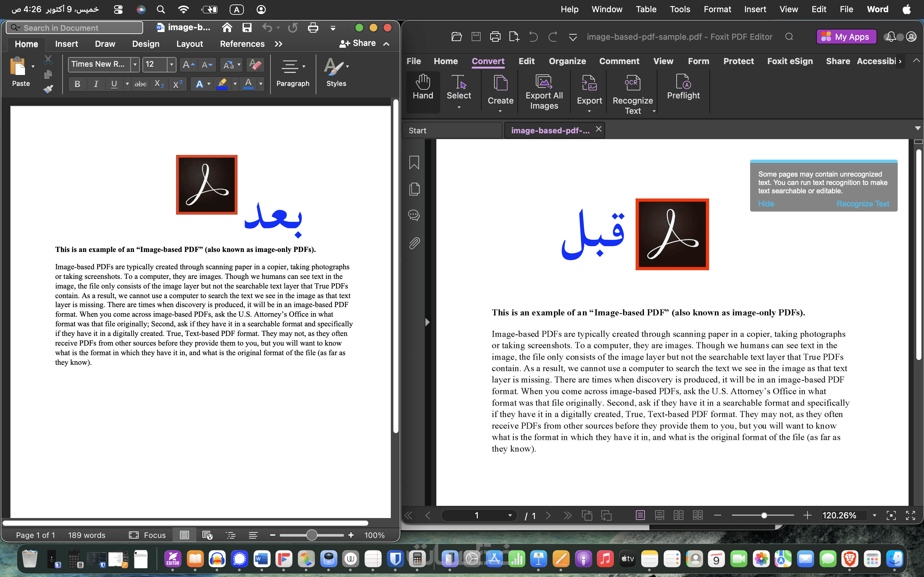Open the font size 12 dropdown
This screenshot has height=577, width=924.
pyautogui.click(x=171, y=64)
